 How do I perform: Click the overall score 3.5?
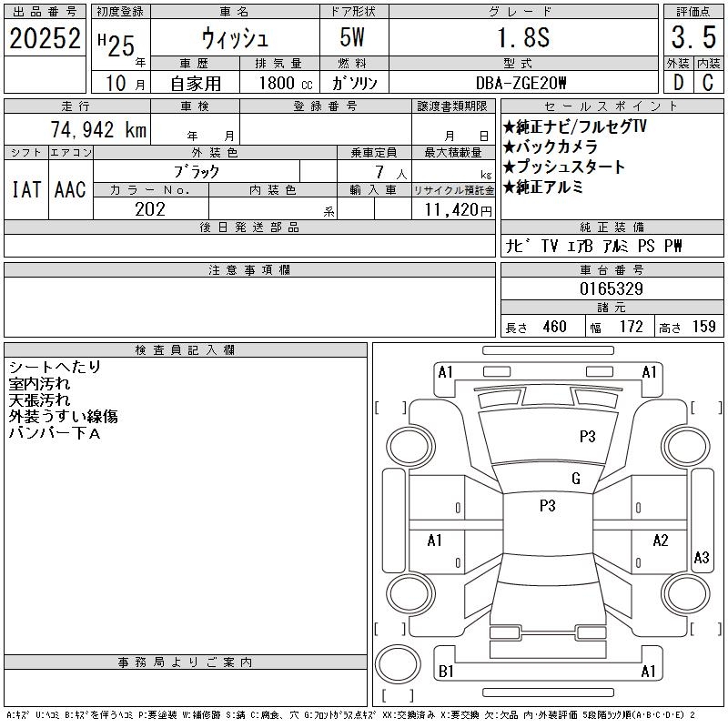click(x=693, y=37)
